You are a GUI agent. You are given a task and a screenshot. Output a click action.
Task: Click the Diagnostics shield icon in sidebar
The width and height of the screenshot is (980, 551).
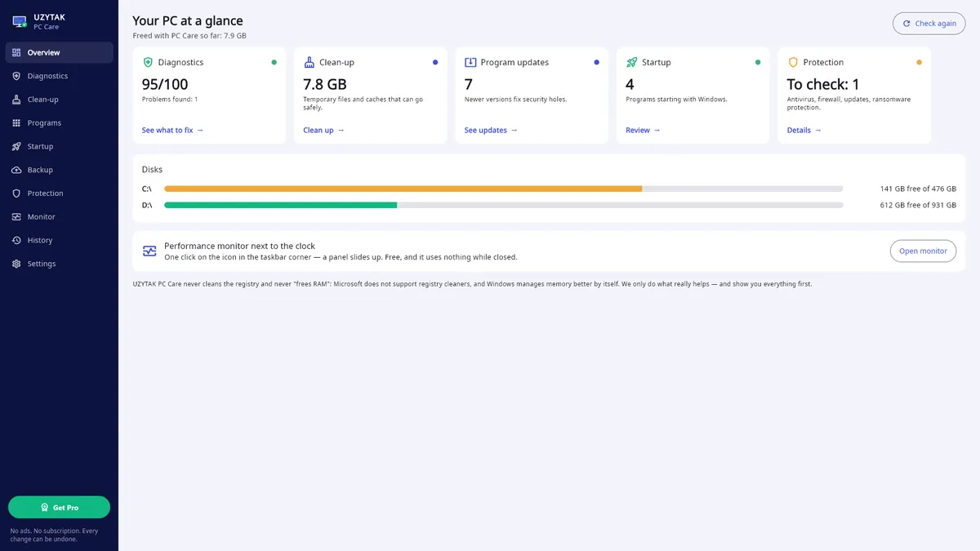pos(16,76)
